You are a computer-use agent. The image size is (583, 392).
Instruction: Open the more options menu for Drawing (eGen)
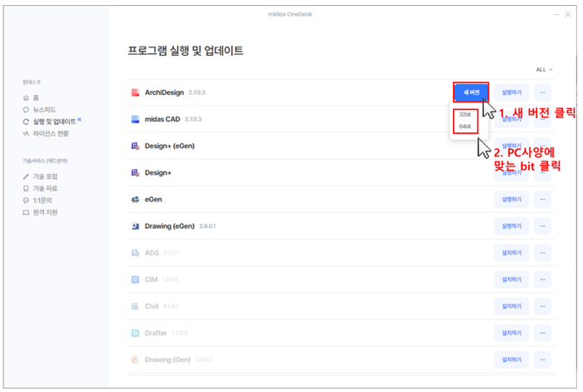pyautogui.click(x=542, y=226)
